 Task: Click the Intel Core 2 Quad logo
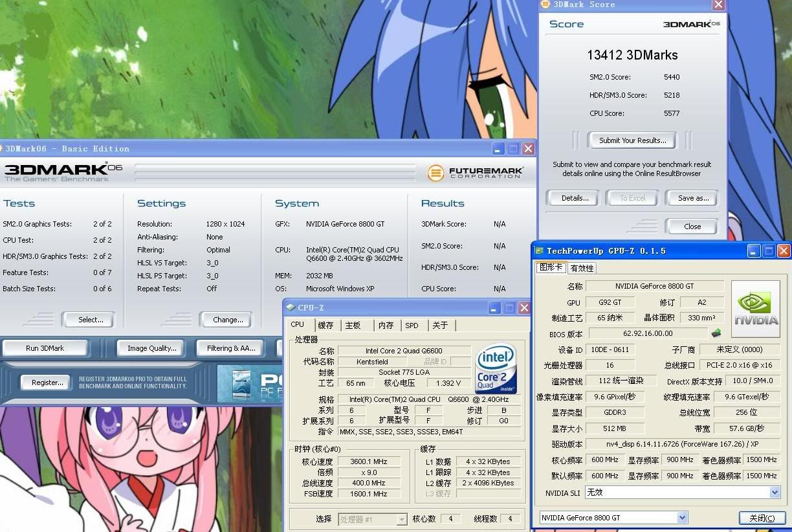coord(496,369)
